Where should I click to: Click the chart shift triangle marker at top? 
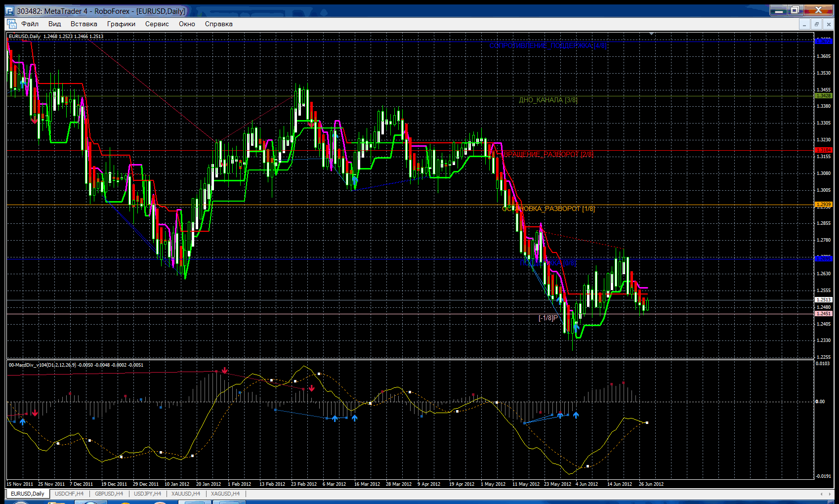click(x=652, y=34)
